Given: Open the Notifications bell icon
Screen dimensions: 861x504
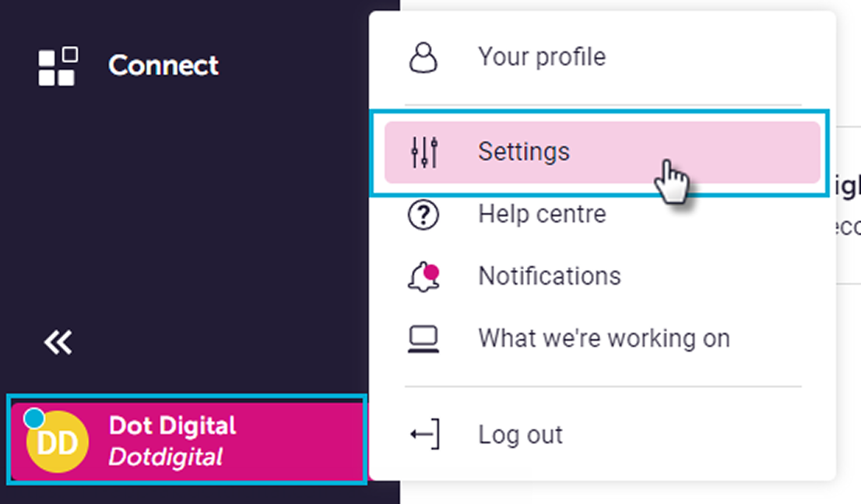Looking at the screenshot, I should (423, 275).
